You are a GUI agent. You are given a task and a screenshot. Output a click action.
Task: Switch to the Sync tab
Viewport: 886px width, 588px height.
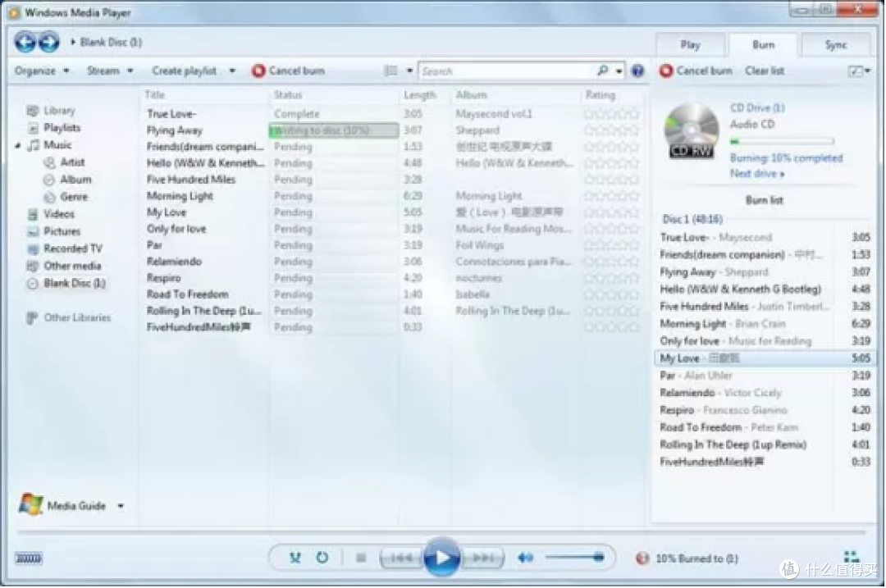tap(836, 44)
